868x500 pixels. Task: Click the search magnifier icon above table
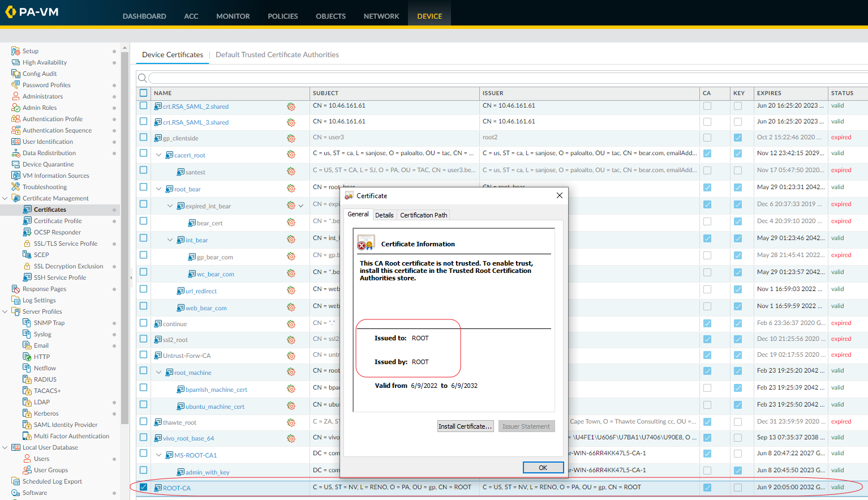click(x=143, y=78)
